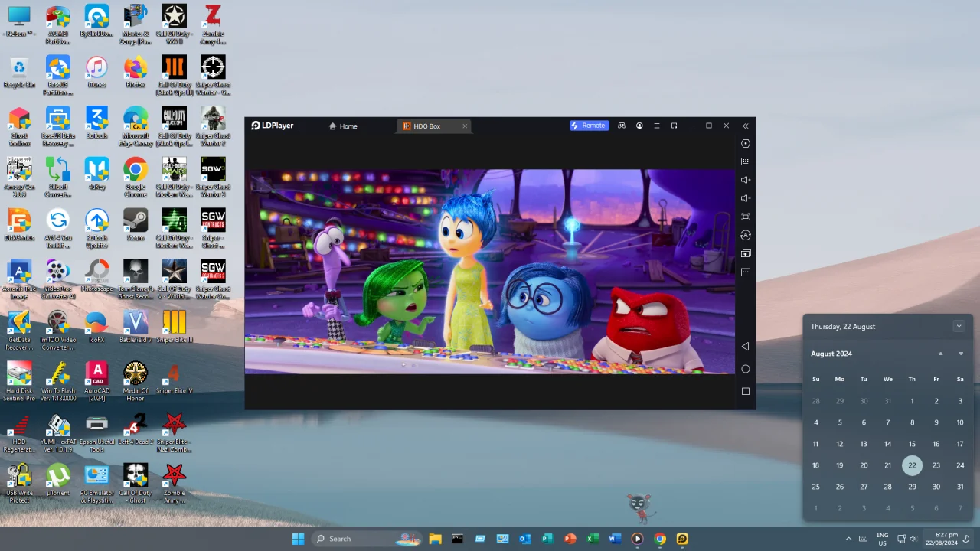Click the blue Remote button

(x=589, y=126)
